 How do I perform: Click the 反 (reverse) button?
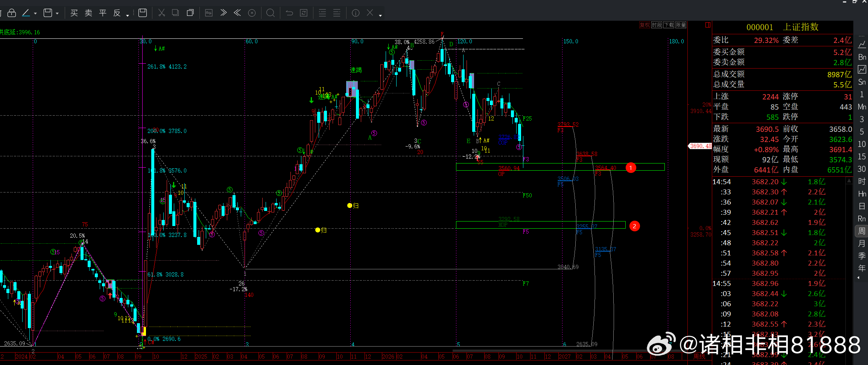pyautogui.click(x=117, y=13)
